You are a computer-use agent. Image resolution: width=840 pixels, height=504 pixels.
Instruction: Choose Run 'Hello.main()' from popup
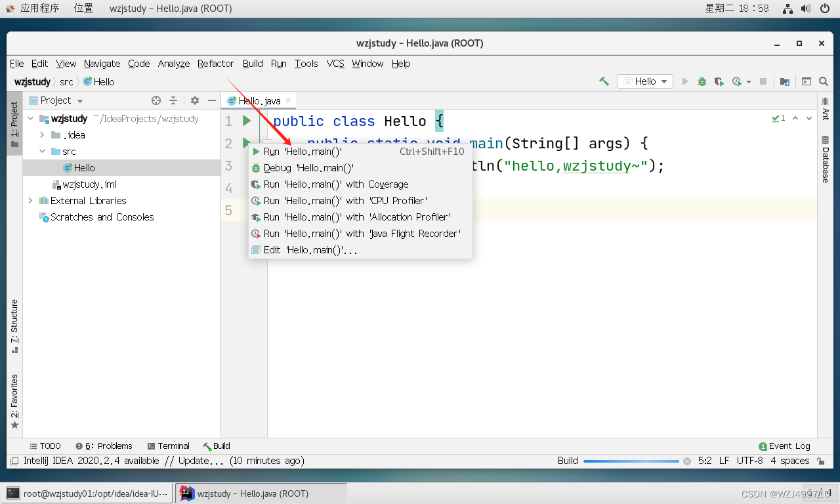(360, 152)
